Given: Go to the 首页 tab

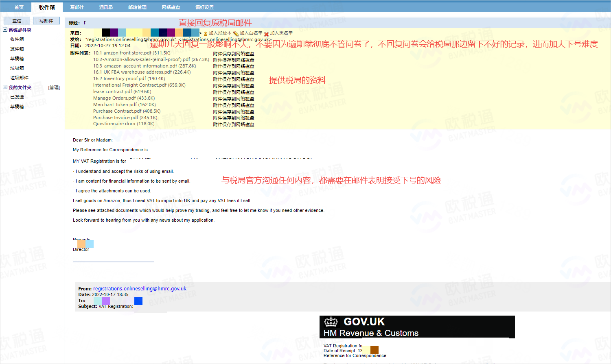Looking at the screenshot, I should (x=19, y=7).
